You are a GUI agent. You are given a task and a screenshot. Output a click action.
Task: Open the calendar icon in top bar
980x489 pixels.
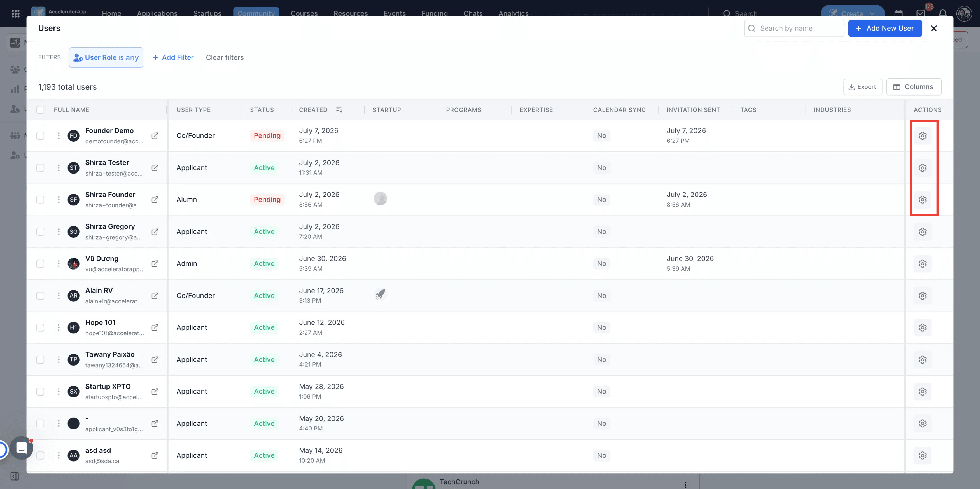click(899, 14)
